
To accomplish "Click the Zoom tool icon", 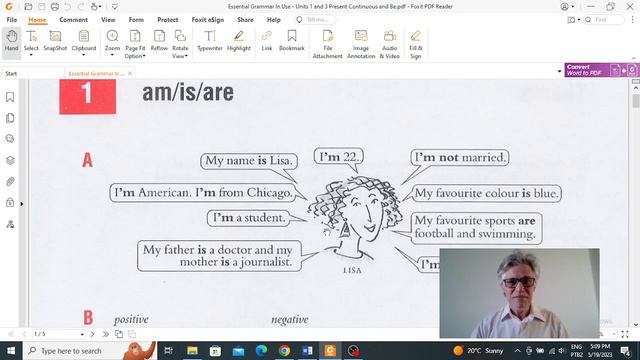I will coord(112,36).
